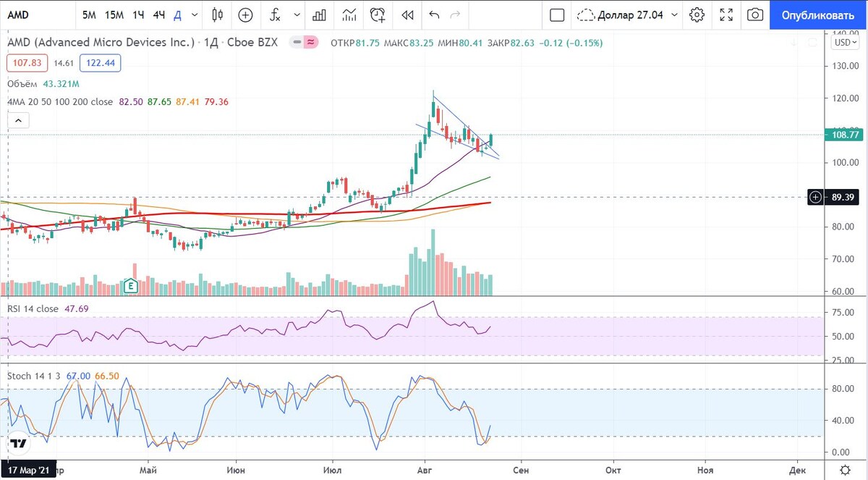Select the 4MA 20 50 100 200 close label
The height and width of the screenshot is (480, 868).
tap(60, 102)
